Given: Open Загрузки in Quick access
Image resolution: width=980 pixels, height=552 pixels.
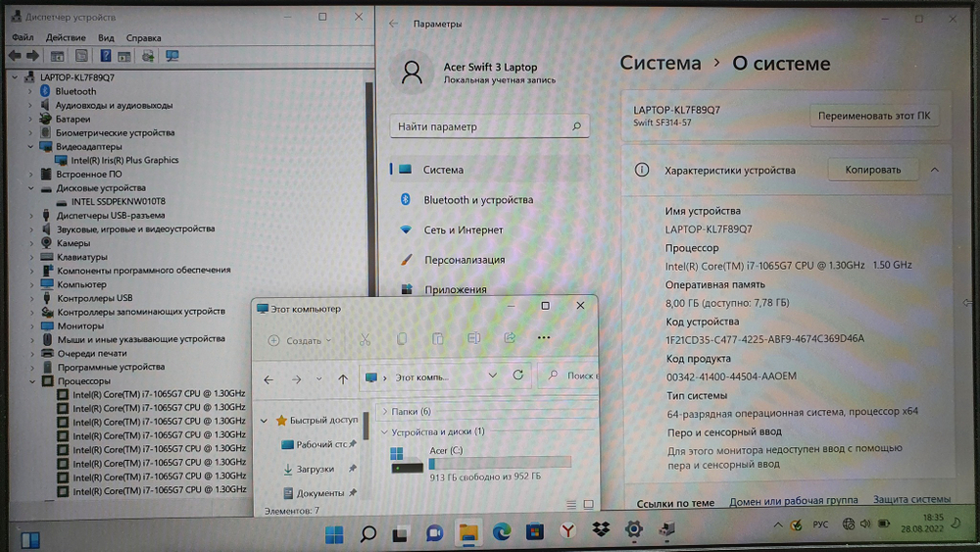Looking at the screenshot, I should 316,469.
